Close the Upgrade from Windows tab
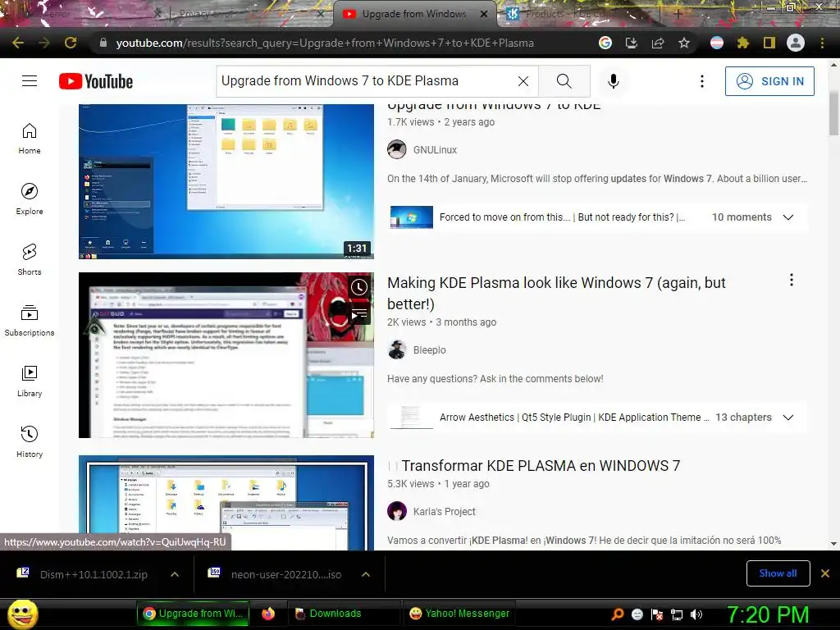 pyautogui.click(x=484, y=14)
